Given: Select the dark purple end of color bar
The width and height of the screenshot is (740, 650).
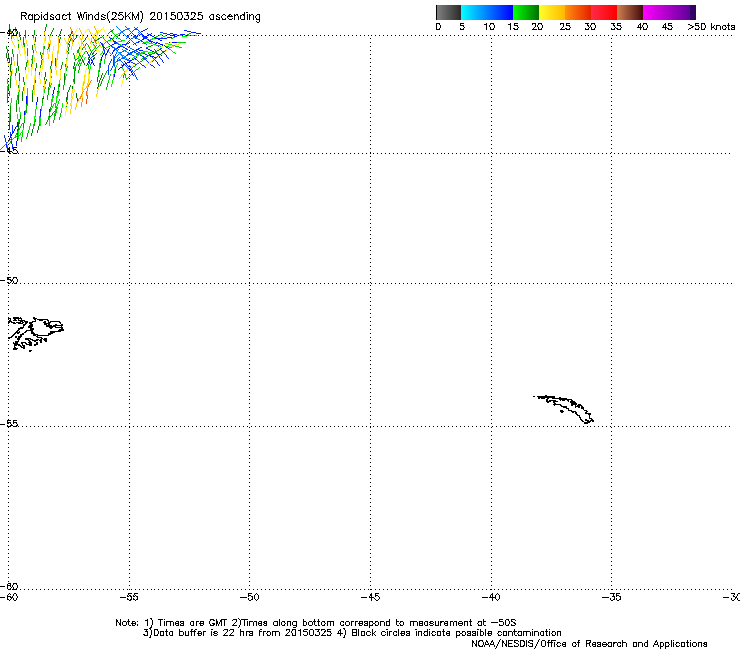Looking at the screenshot, I should 693,12.
